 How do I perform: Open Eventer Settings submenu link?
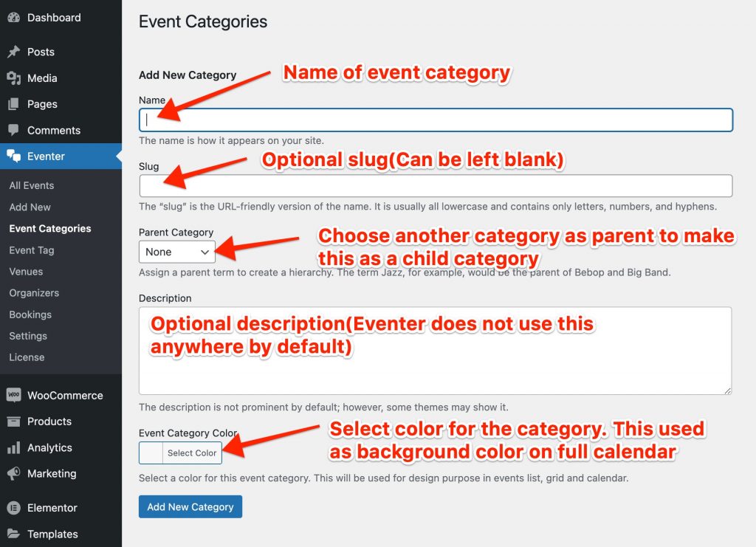(x=28, y=336)
